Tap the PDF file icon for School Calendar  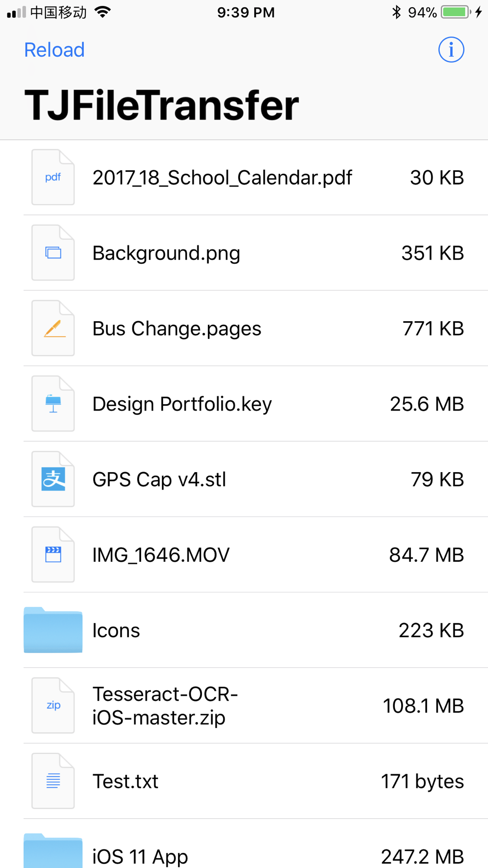pyautogui.click(x=53, y=177)
